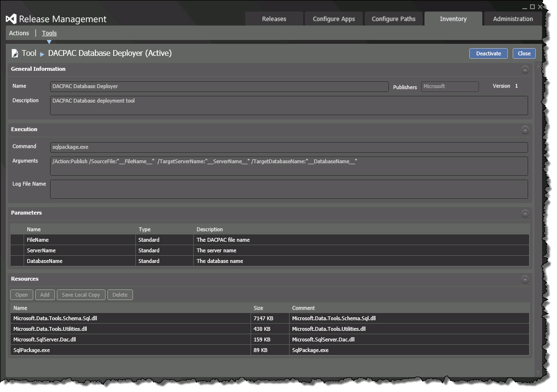Switch to the Releases tab

tap(274, 19)
